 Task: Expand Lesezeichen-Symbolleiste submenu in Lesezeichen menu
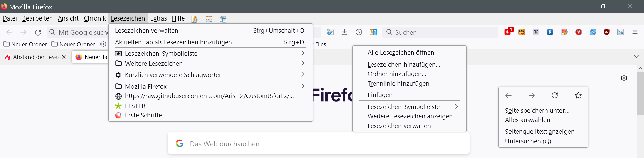click(210, 53)
